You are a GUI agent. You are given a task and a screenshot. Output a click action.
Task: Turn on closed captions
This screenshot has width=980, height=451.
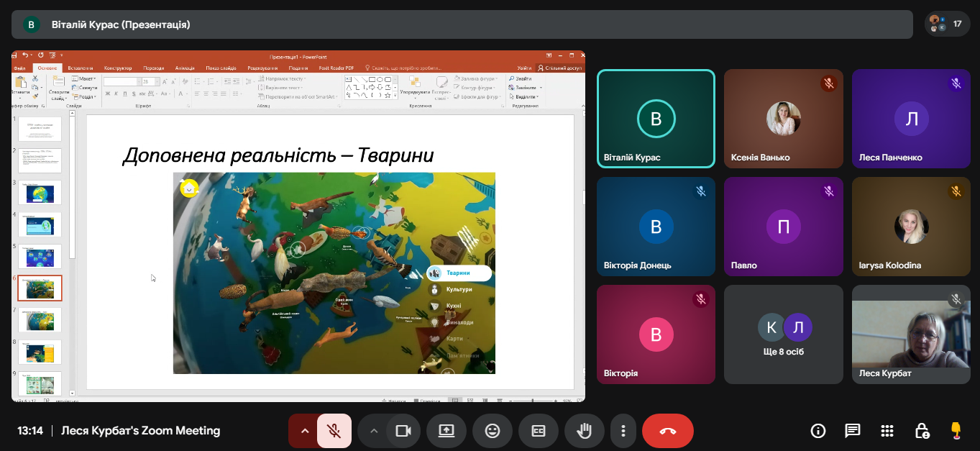click(x=539, y=431)
